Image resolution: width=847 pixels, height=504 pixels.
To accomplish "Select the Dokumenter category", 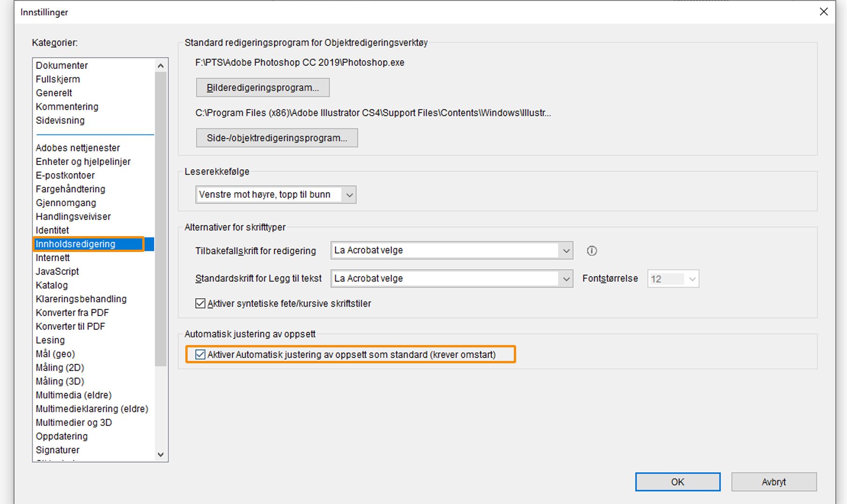I will coord(62,65).
